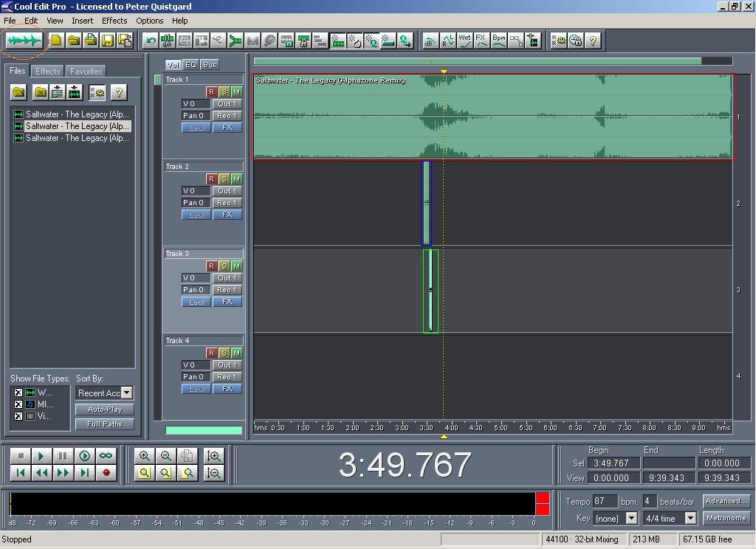The height and width of the screenshot is (549, 756).
Task: Click the new session icon in main toolbar
Action: click(x=56, y=41)
